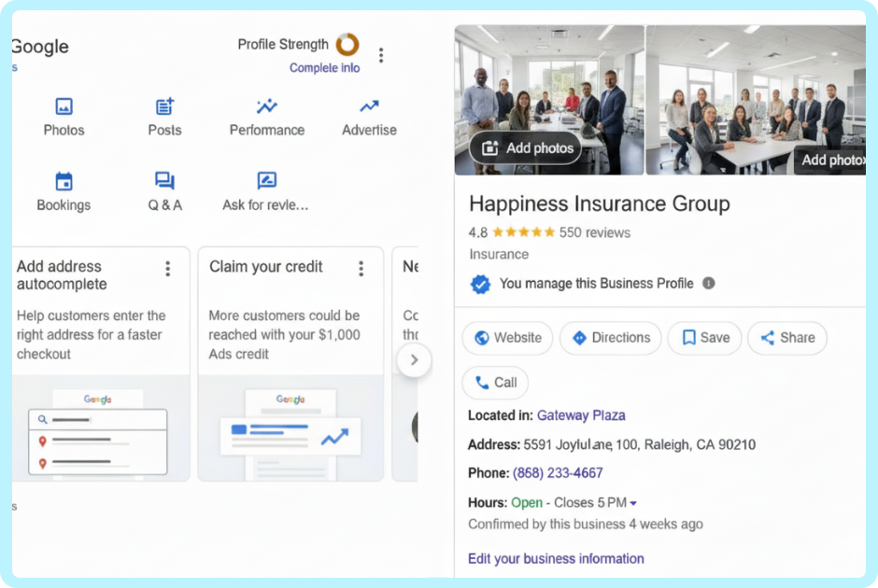This screenshot has width=878, height=588.
Task: Click the Claim your credit heading
Action: (266, 267)
